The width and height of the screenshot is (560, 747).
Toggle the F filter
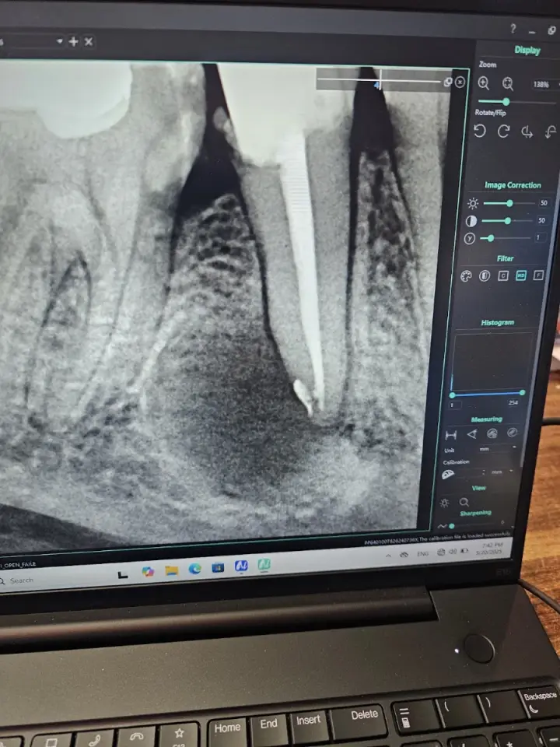(x=538, y=275)
